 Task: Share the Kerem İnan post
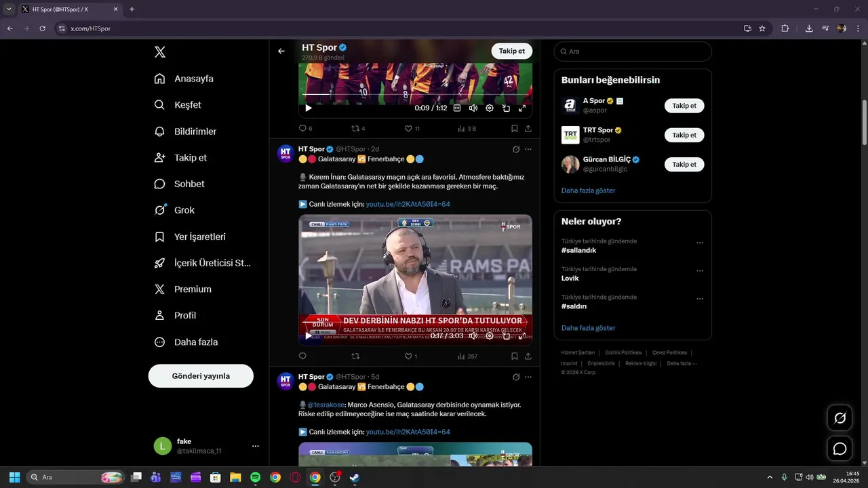528,356
